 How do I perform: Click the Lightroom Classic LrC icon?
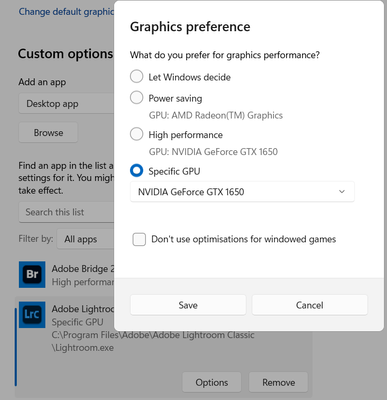32,315
